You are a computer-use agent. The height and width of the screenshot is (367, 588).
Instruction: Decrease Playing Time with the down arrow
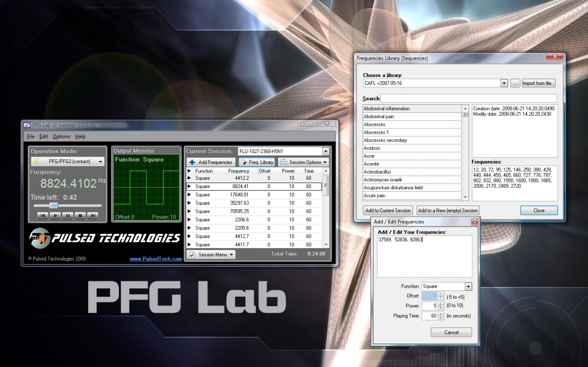click(441, 318)
